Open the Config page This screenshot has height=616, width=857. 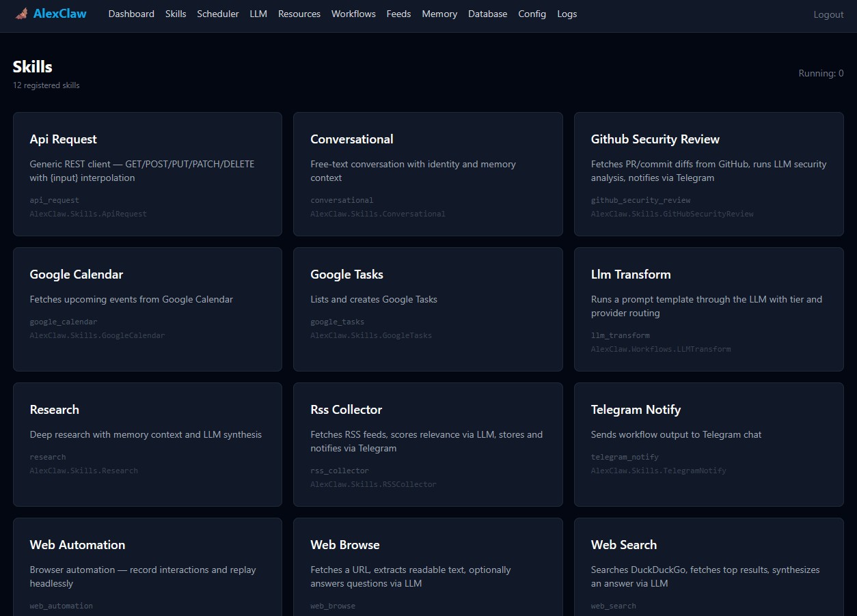[532, 14]
